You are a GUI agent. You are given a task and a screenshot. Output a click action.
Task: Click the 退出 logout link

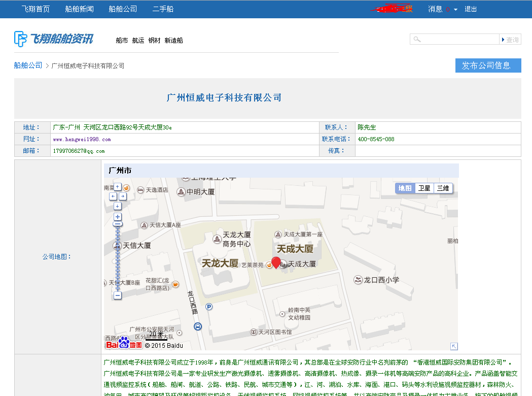(471, 9)
